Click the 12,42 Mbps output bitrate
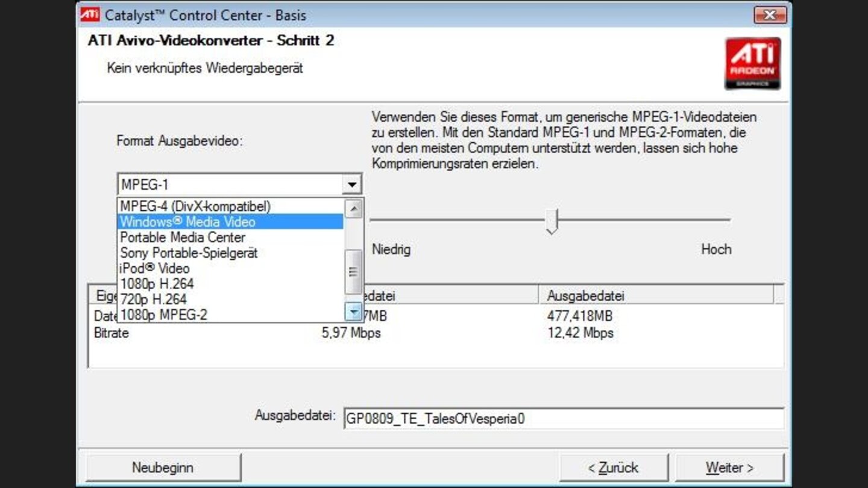The image size is (868, 488). coord(580,333)
